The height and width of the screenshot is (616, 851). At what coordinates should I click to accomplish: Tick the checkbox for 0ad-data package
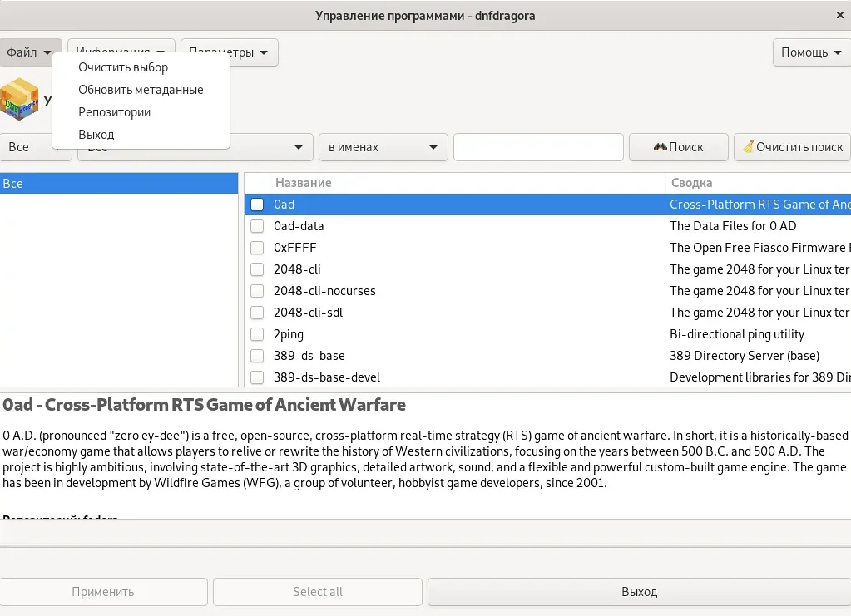(257, 226)
